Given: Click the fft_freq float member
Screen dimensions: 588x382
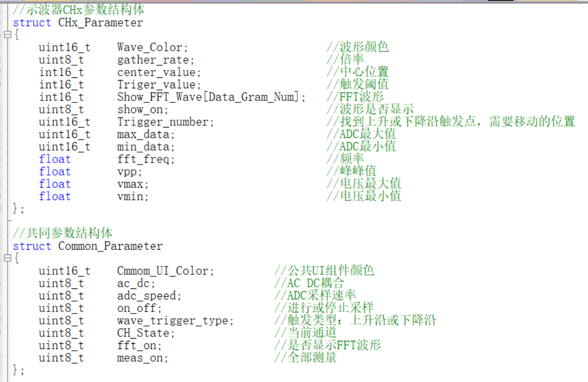Looking at the screenshot, I should pos(143,159).
